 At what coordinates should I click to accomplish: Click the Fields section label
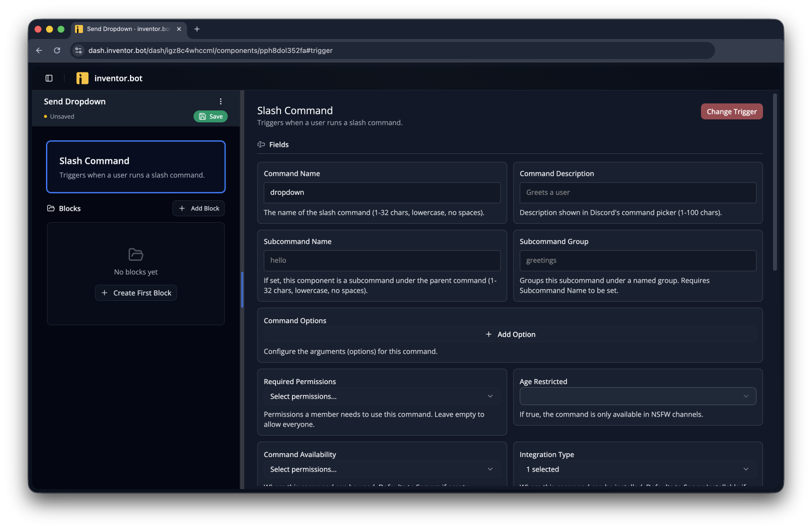click(279, 144)
